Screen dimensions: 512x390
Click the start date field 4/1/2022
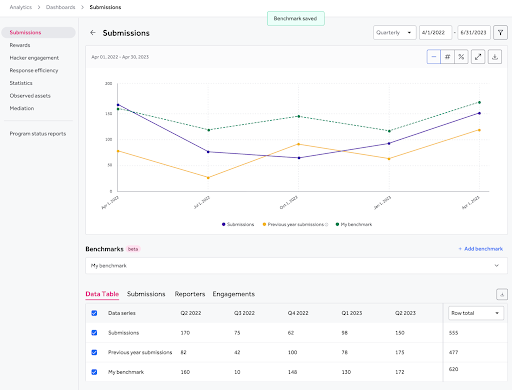coord(435,33)
